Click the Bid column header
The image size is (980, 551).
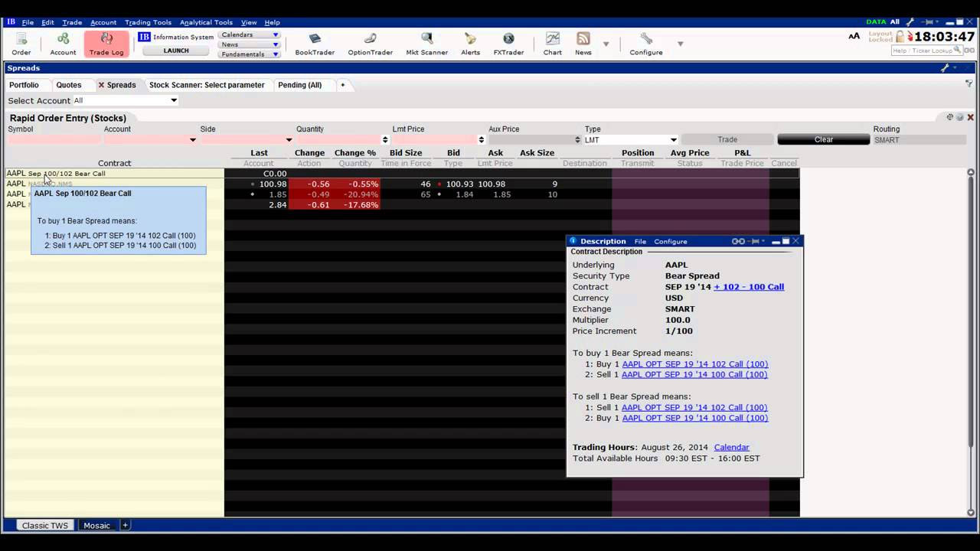coord(453,153)
